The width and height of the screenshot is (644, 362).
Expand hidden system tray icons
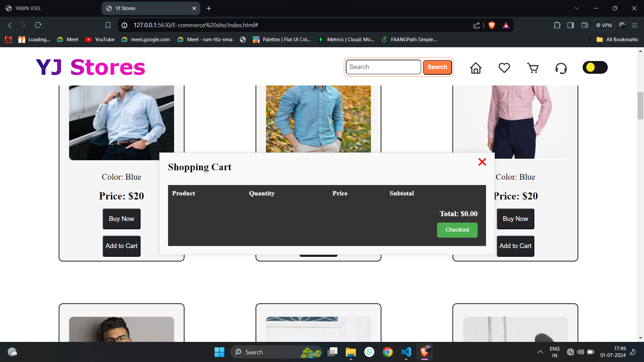(540, 352)
